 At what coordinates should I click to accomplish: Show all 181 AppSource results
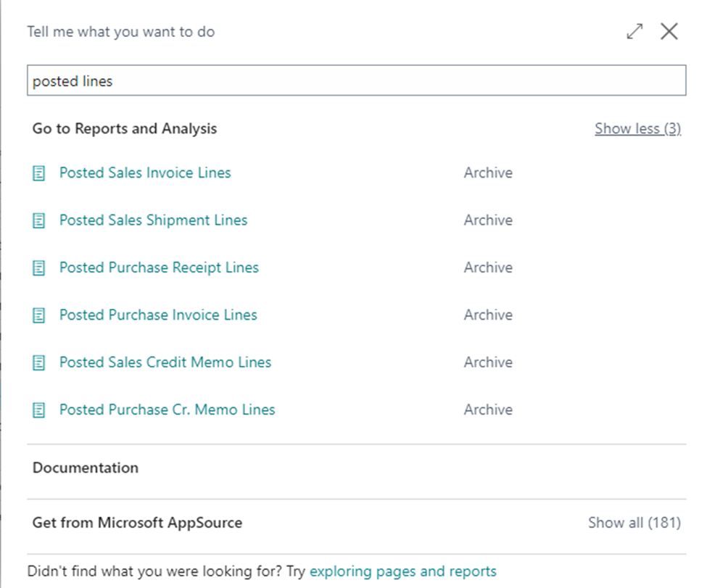pos(634,522)
